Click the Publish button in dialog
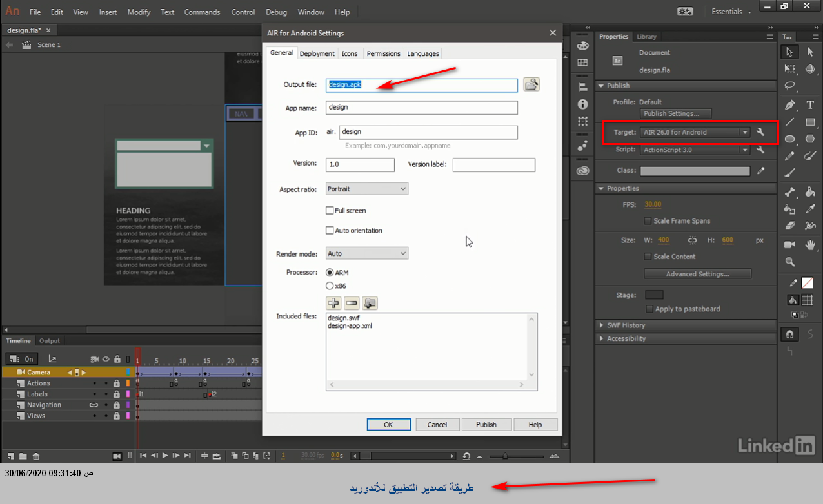The height and width of the screenshot is (504, 823). [x=486, y=425]
